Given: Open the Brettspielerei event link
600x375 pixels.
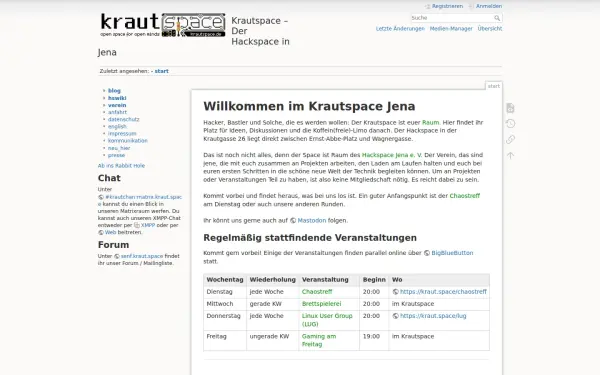Looking at the screenshot, I should pyautogui.click(x=321, y=304).
